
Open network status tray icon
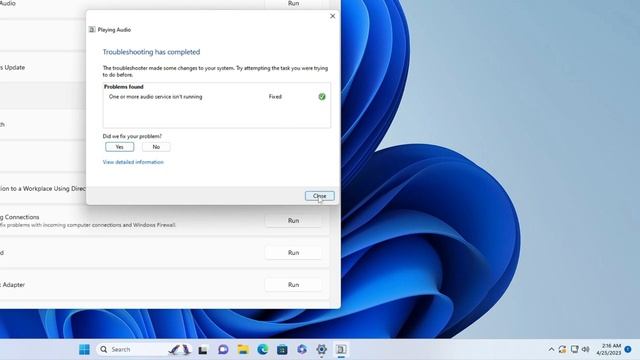click(574, 349)
